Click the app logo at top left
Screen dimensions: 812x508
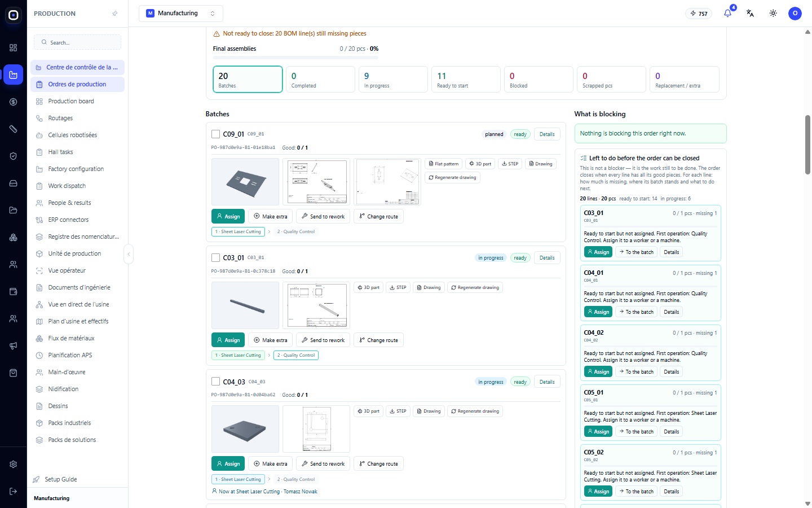click(x=14, y=15)
